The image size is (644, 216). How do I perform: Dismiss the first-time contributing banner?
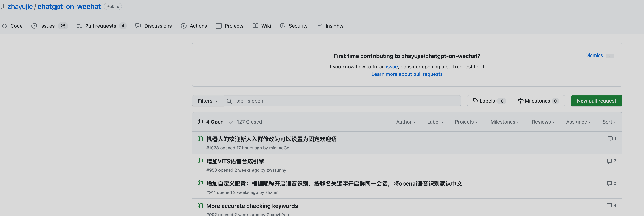coord(594,56)
